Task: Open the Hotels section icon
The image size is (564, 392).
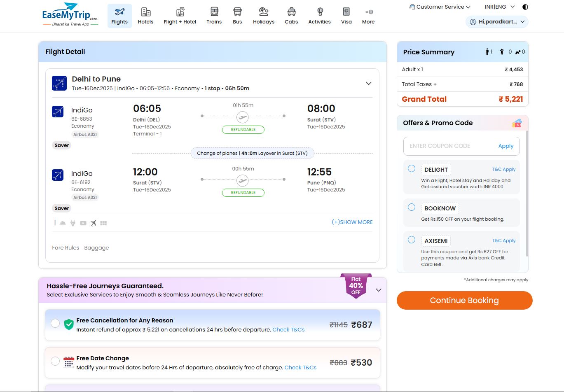Action: (145, 12)
